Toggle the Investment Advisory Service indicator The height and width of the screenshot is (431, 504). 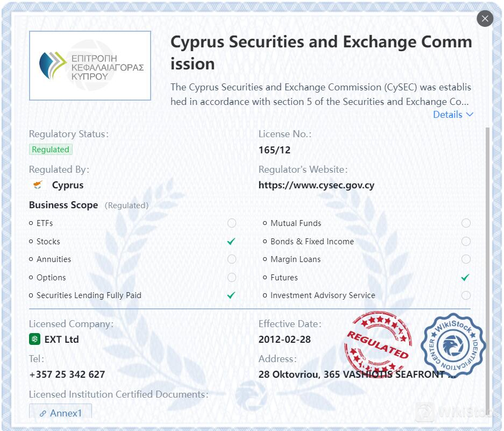[466, 295]
